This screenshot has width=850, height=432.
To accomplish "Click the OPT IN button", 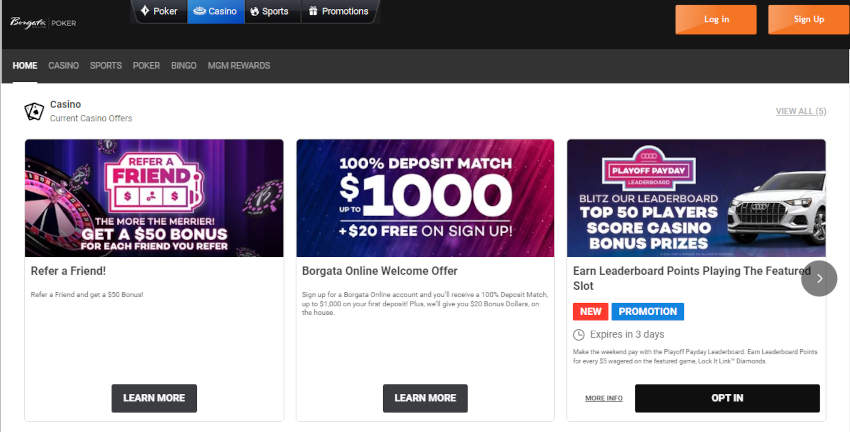I will 727,398.
